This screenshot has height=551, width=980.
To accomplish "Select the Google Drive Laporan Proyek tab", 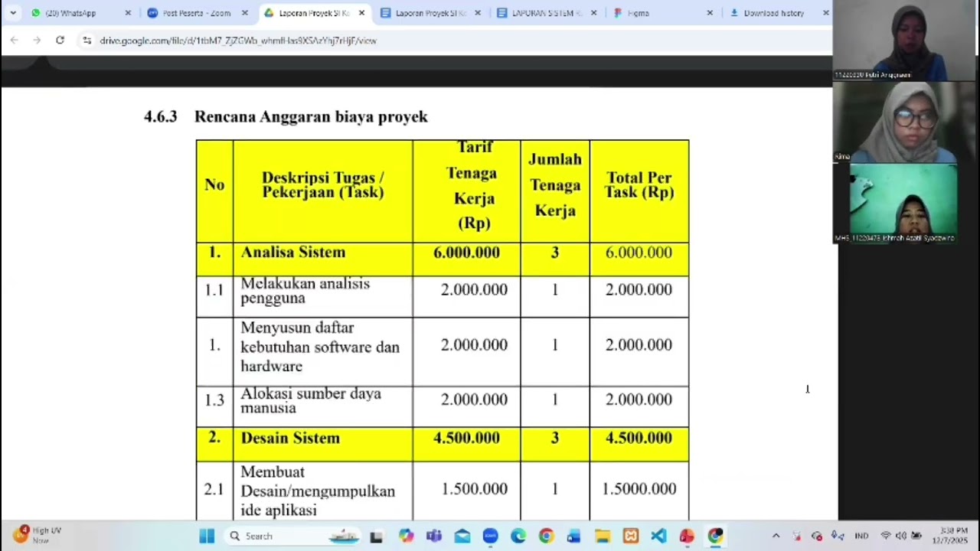I will coord(314,13).
